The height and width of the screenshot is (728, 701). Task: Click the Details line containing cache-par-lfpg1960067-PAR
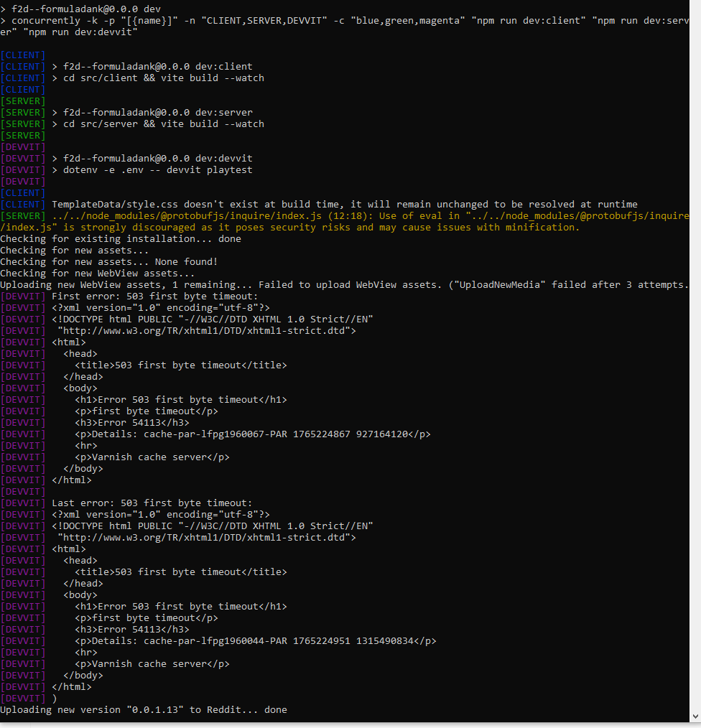[x=253, y=434]
